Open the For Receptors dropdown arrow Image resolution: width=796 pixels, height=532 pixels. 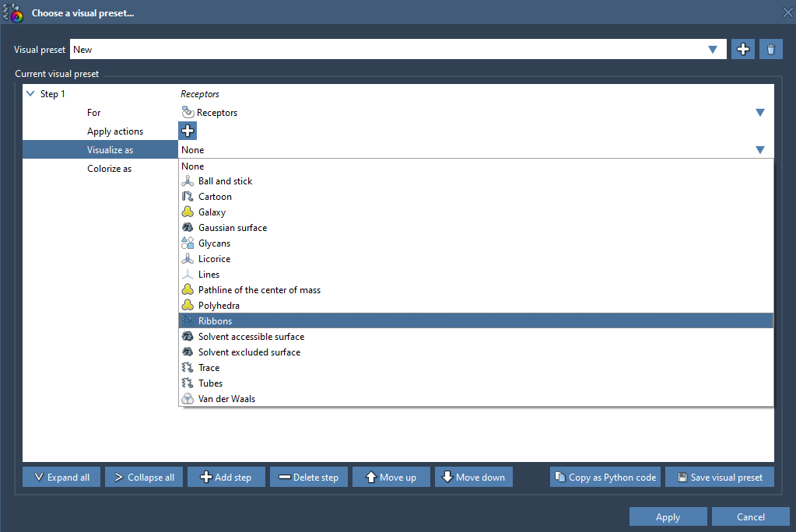click(760, 113)
